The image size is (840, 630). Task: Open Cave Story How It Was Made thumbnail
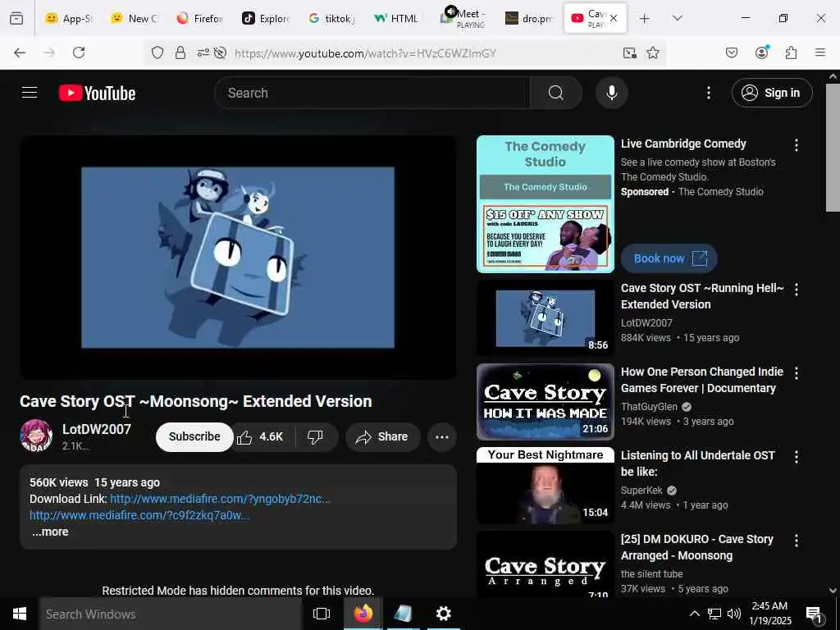click(546, 402)
